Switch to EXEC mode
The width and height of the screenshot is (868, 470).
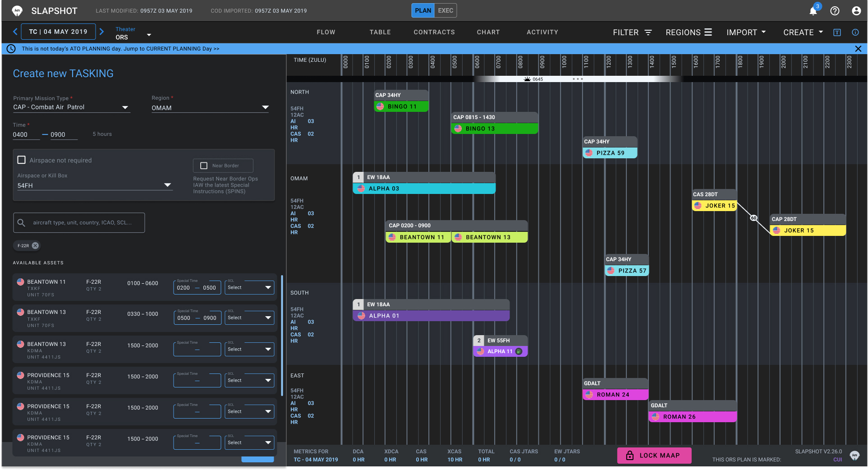tap(445, 10)
